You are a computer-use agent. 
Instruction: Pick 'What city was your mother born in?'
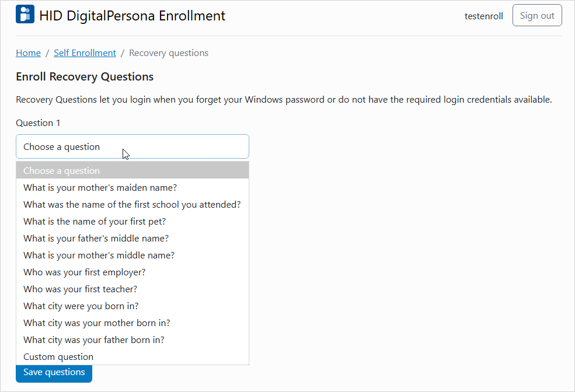coord(97,323)
